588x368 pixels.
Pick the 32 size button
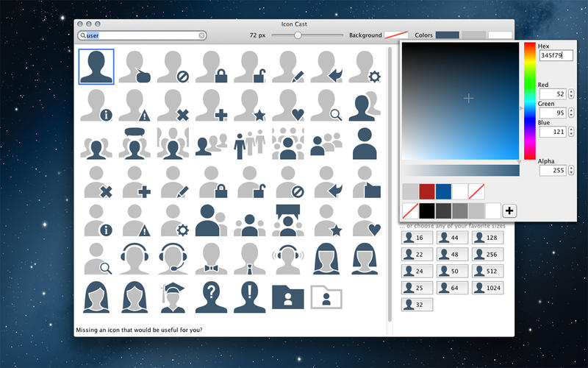tap(417, 305)
